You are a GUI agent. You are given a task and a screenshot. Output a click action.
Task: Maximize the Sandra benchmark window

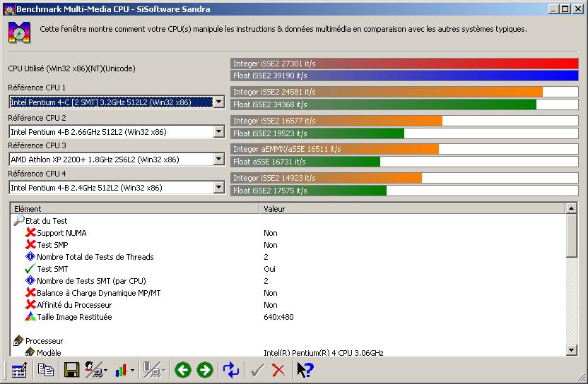[565, 9]
